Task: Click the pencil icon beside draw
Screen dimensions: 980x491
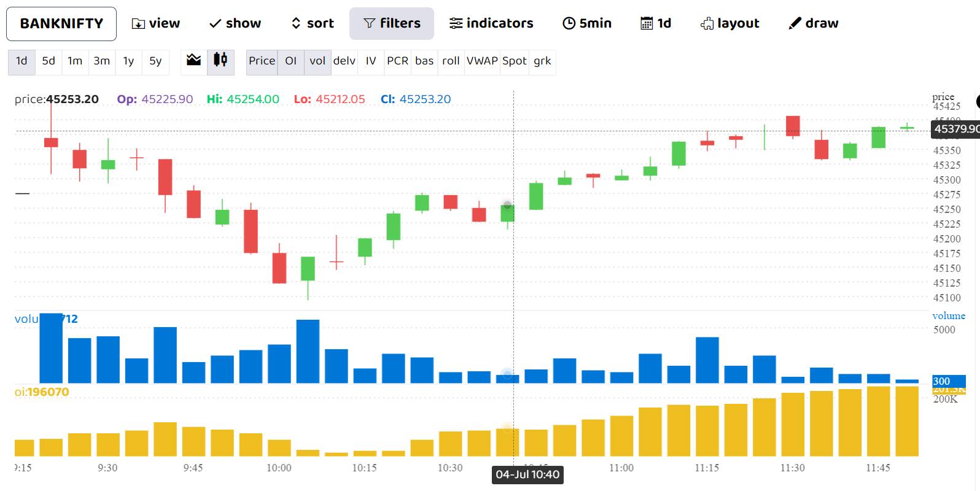Action: click(795, 23)
